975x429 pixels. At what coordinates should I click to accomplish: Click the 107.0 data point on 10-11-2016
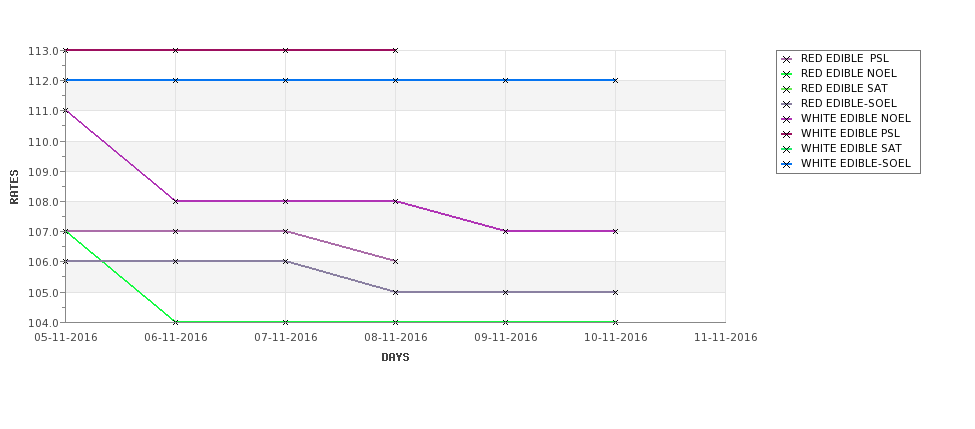(616, 231)
